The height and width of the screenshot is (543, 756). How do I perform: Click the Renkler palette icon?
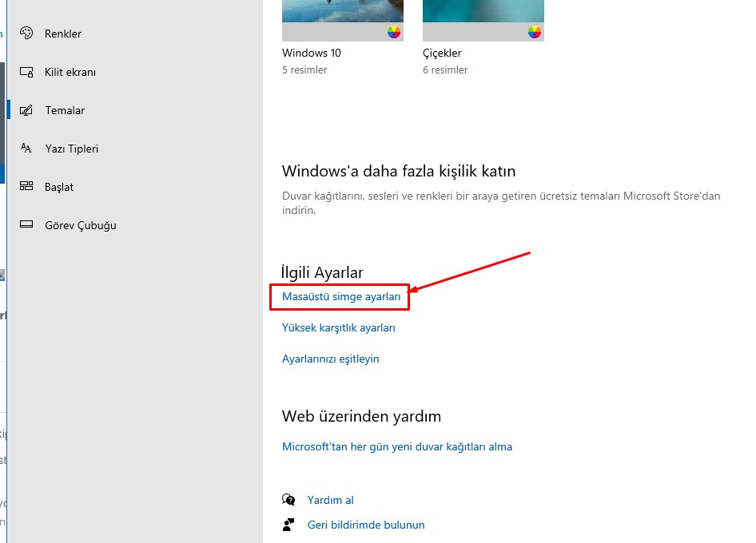coord(26,33)
